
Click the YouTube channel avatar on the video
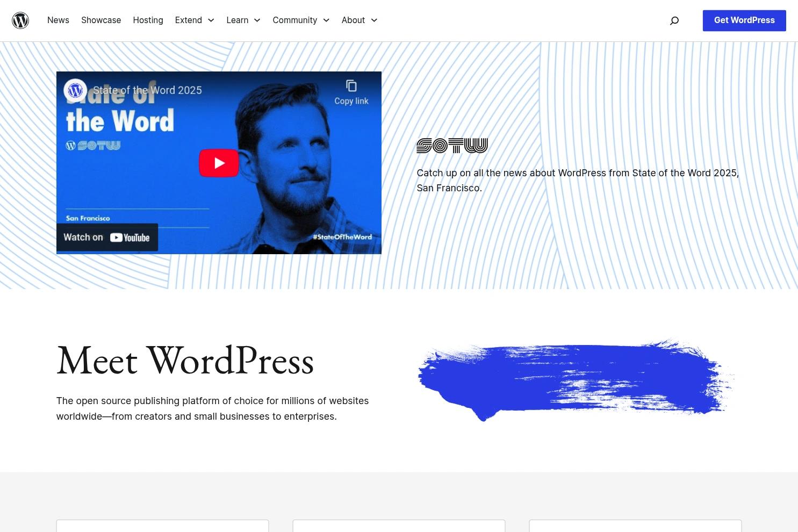(75, 90)
